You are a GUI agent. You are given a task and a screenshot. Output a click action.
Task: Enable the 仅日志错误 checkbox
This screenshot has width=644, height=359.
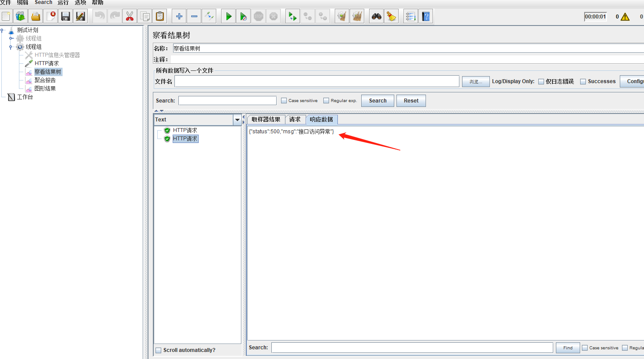(541, 81)
